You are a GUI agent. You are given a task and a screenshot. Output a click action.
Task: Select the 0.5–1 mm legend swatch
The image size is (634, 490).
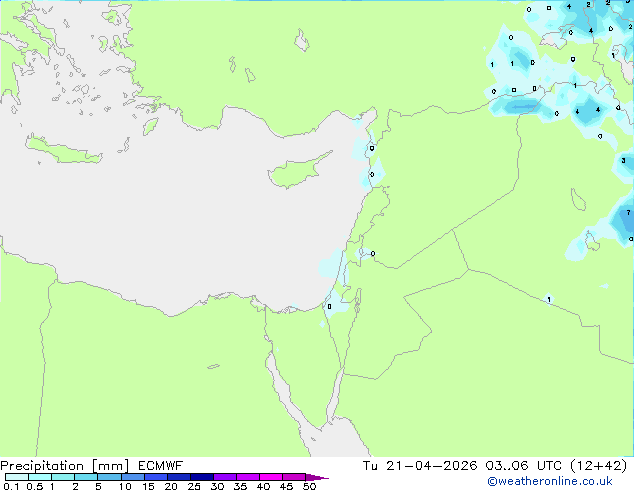coord(40,477)
